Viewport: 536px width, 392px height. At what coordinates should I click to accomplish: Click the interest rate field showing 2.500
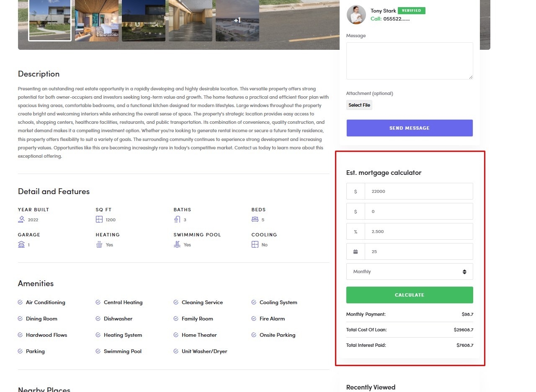click(x=419, y=231)
